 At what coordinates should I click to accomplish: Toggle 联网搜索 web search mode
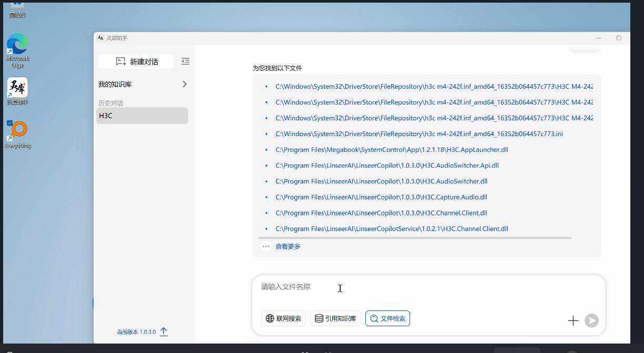pos(283,318)
